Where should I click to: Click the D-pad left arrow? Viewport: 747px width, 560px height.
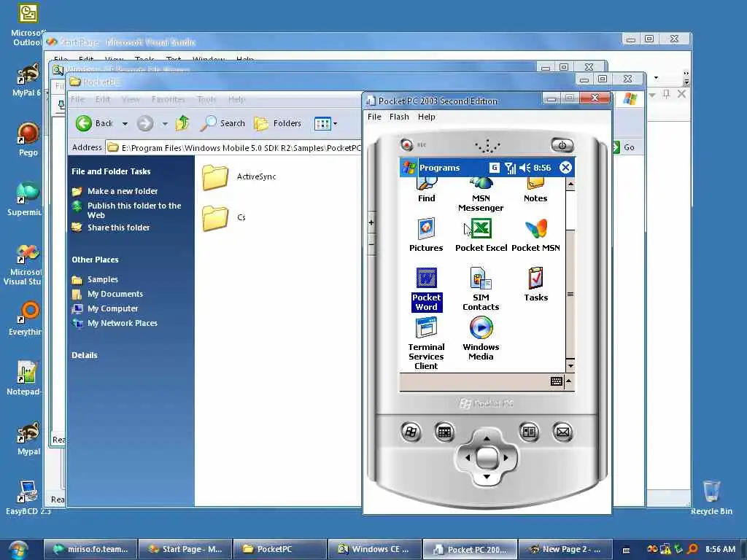pyautogui.click(x=468, y=458)
